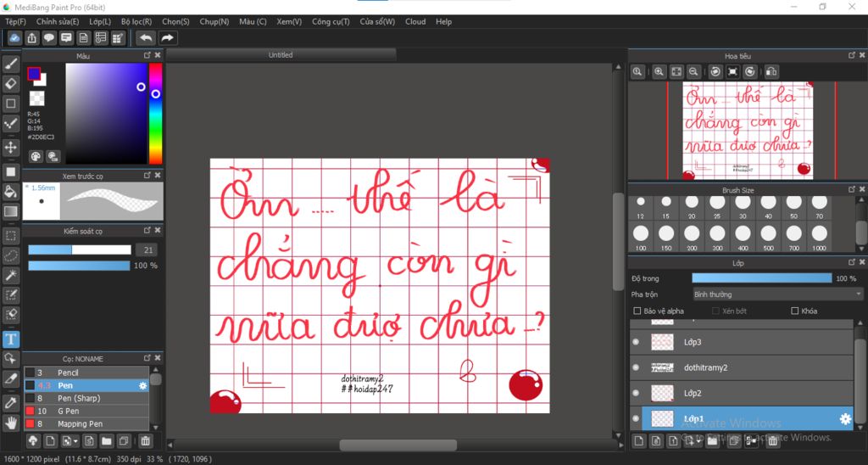The image size is (868, 465).
Task: Close the Xem trước cọ panel
Action: click(x=158, y=175)
